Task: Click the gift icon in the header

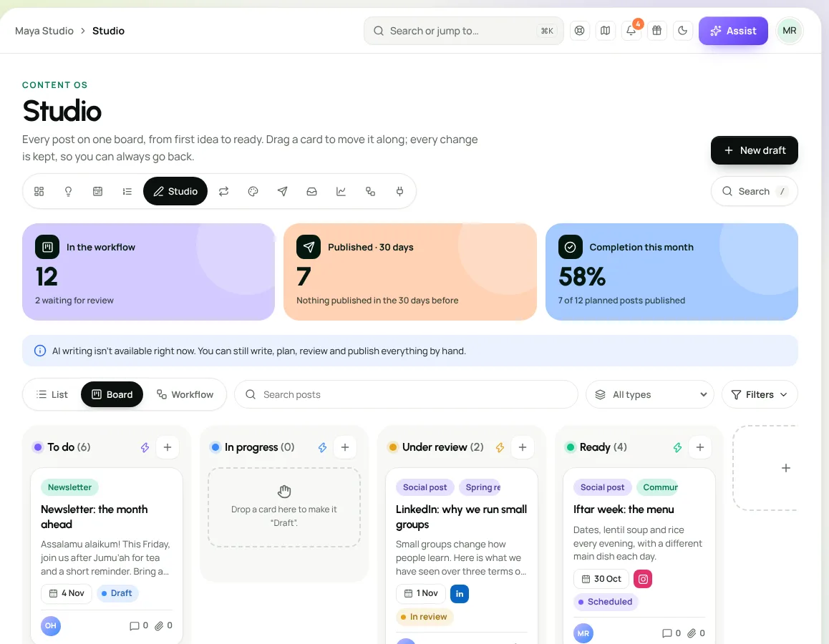Action: [656, 31]
